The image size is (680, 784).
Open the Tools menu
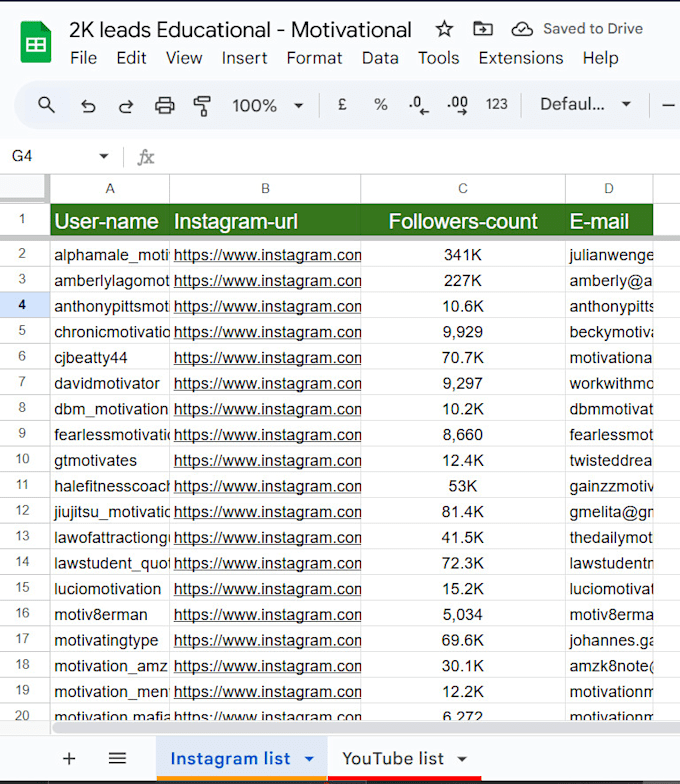tap(438, 58)
